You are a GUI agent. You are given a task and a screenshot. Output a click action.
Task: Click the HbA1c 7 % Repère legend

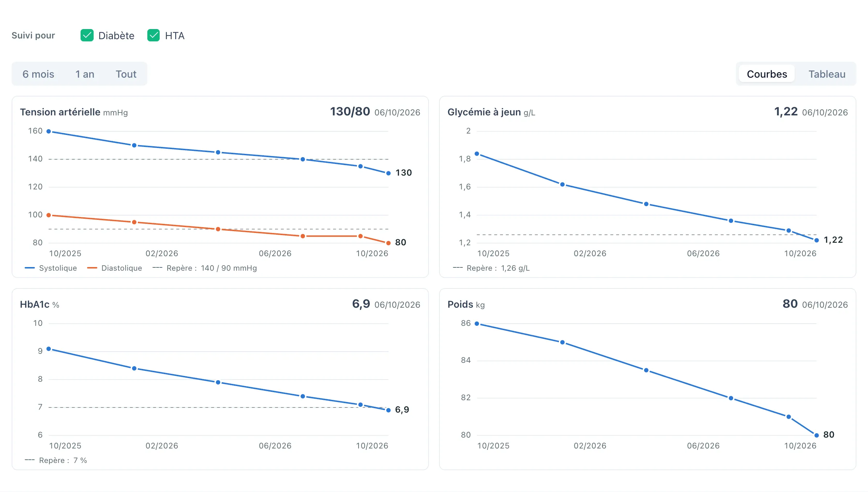point(56,460)
